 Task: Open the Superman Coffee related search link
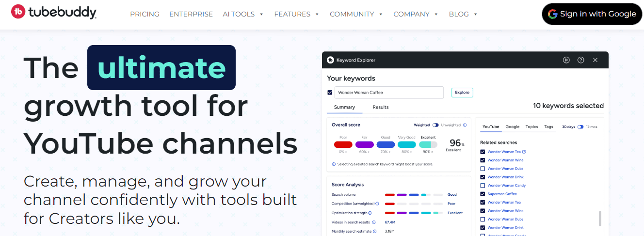click(502, 194)
